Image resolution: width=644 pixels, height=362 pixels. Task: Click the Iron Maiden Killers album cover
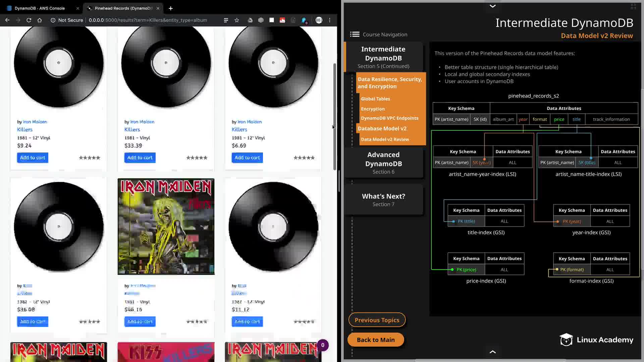coord(166,226)
